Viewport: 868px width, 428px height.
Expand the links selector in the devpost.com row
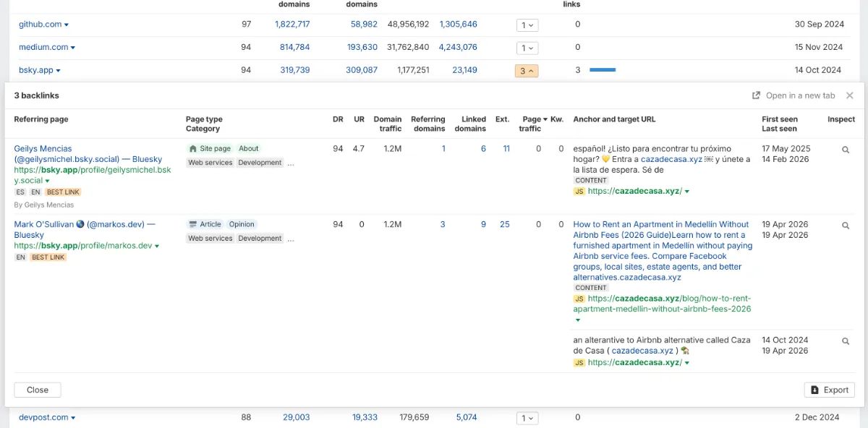click(x=527, y=418)
